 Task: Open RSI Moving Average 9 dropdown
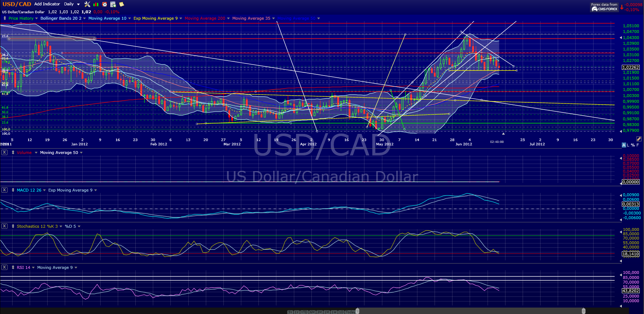[x=76, y=267]
